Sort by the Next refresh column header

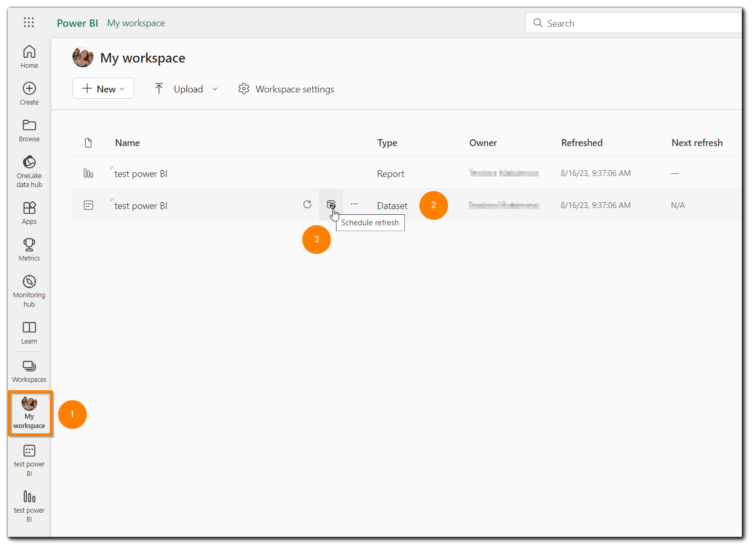[x=697, y=143]
